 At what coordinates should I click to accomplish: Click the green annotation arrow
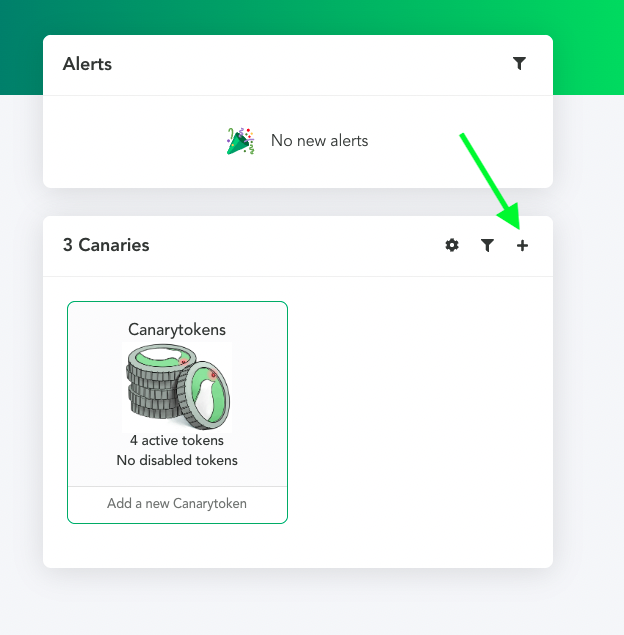(490, 181)
